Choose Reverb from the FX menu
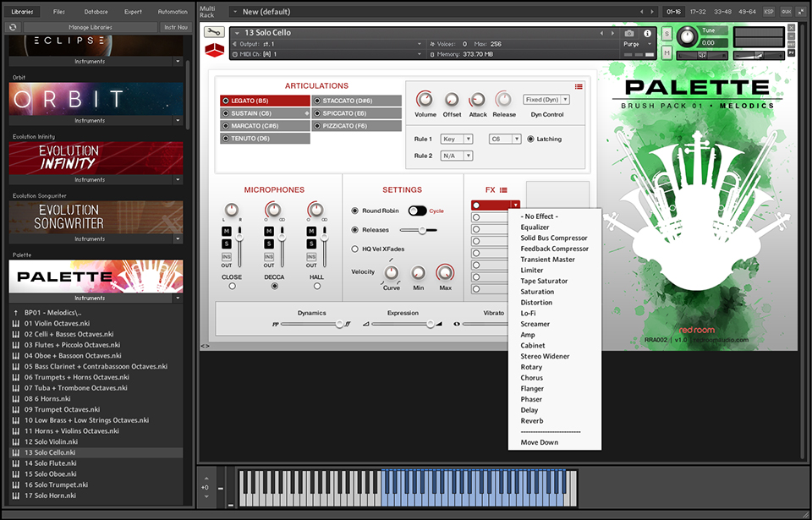Image resolution: width=812 pixels, height=520 pixels. (532, 421)
